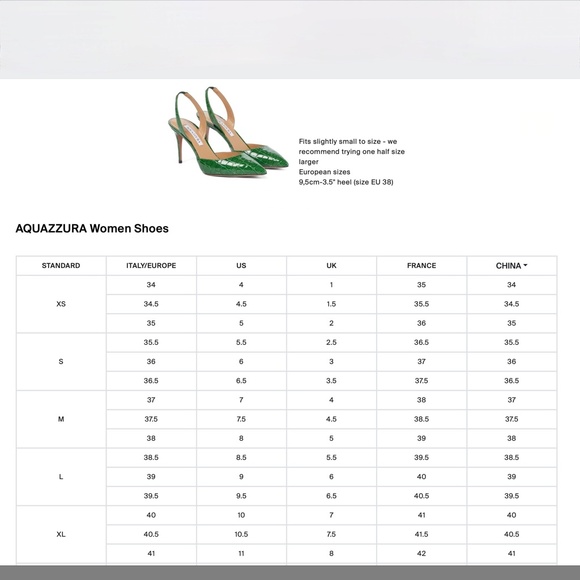Select UK size 8 cell
Viewport: 580px width, 580px height.
click(331, 554)
